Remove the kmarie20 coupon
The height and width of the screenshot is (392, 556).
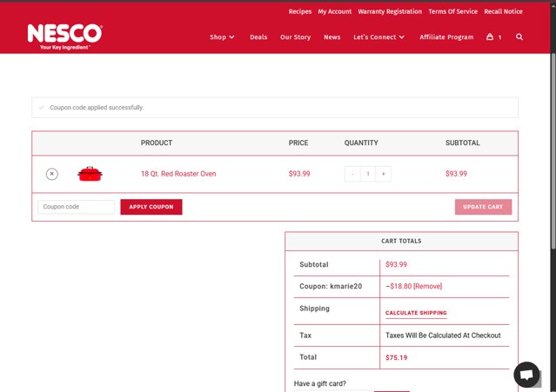point(427,286)
